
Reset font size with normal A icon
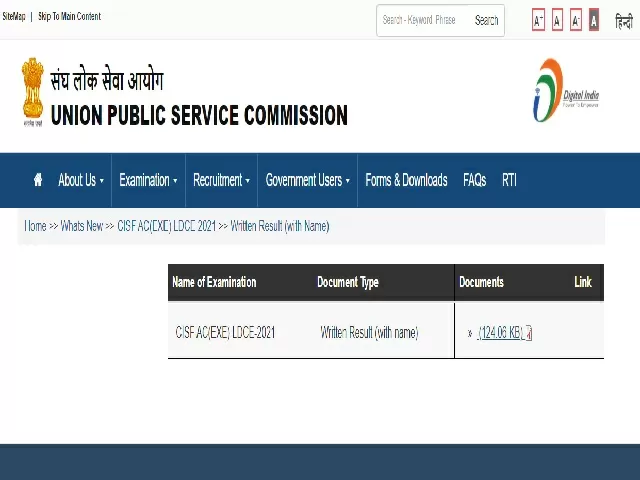point(557,20)
